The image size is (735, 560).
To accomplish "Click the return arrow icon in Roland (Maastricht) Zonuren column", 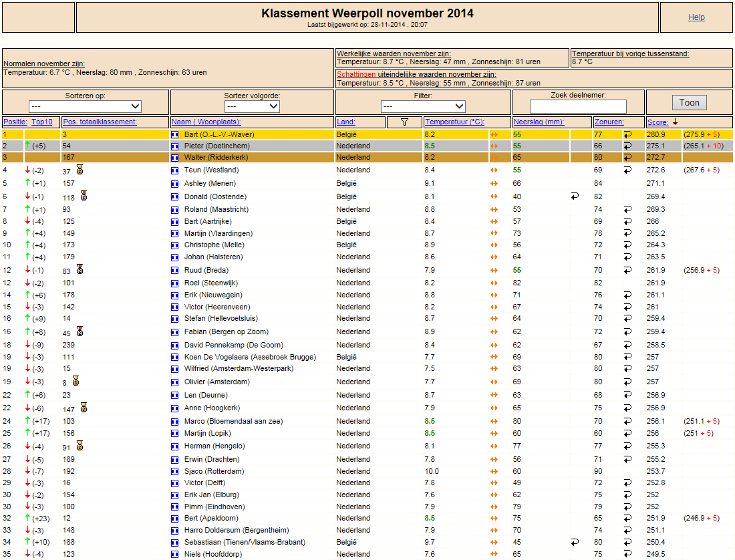I will pos(627,209).
